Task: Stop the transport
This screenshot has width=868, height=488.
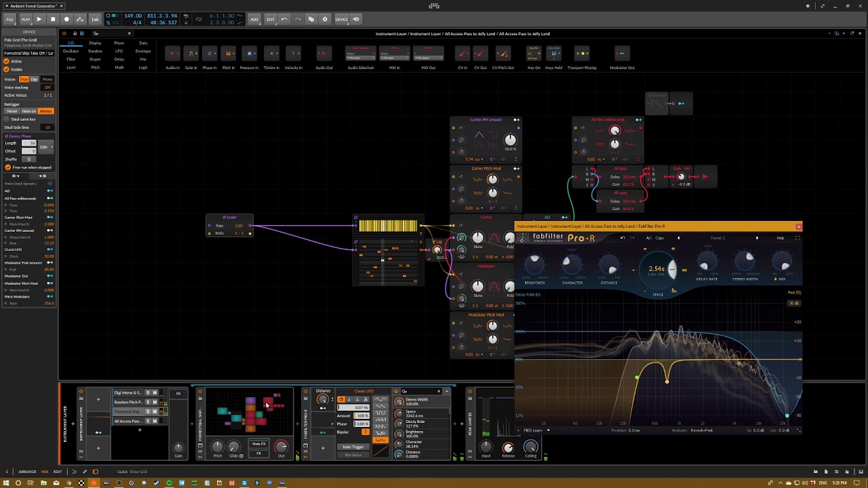Action: tap(53, 19)
